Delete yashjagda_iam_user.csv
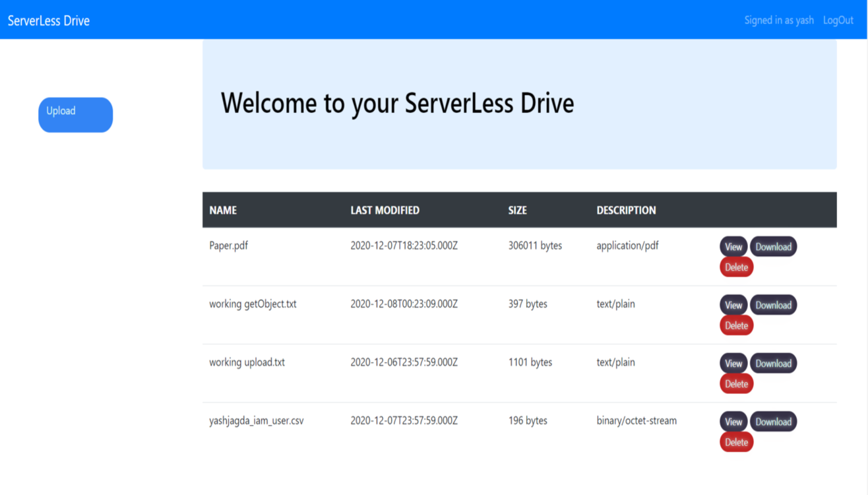Image resolution: width=868 pixels, height=495 pixels. pyautogui.click(x=736, y=442)
